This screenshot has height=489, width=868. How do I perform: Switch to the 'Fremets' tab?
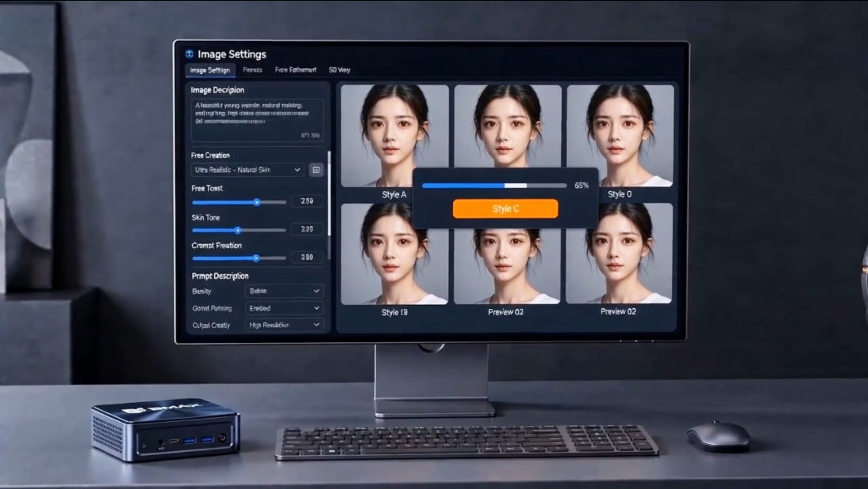pos(252,70)
